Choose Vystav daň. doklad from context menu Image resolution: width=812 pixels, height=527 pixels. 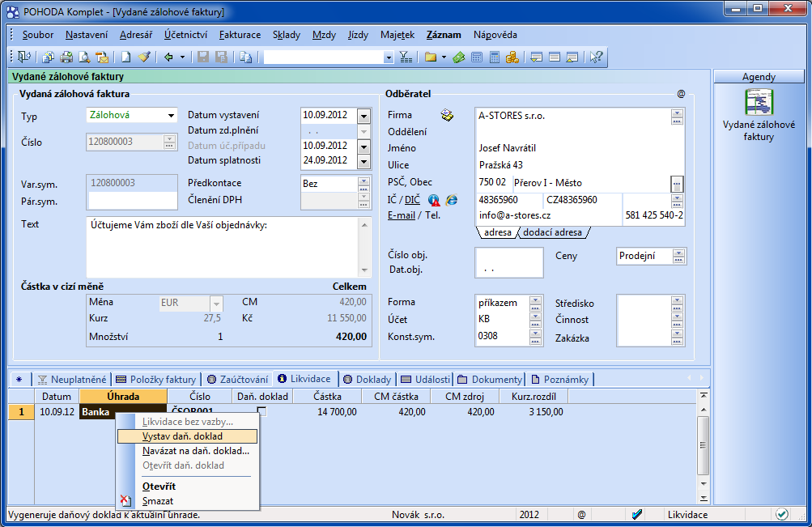188,436
